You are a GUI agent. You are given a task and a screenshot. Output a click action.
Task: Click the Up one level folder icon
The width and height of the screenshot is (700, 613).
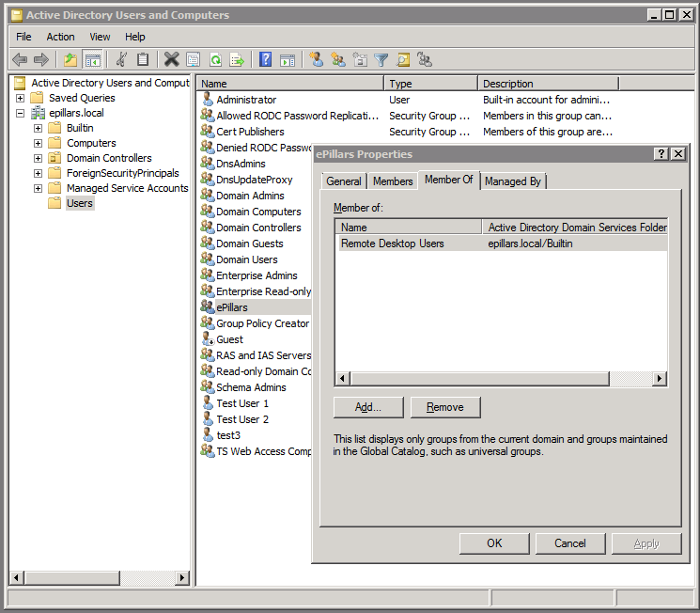coord(70,59)
